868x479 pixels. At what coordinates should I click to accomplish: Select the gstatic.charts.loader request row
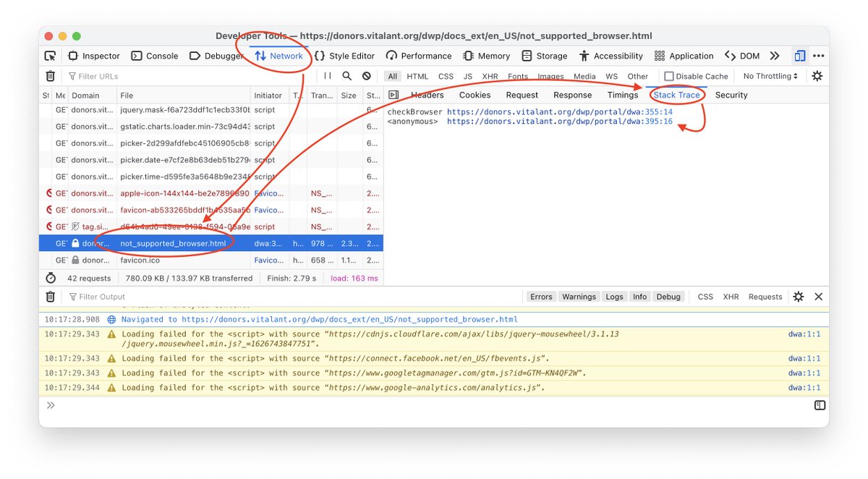point(211,127)
